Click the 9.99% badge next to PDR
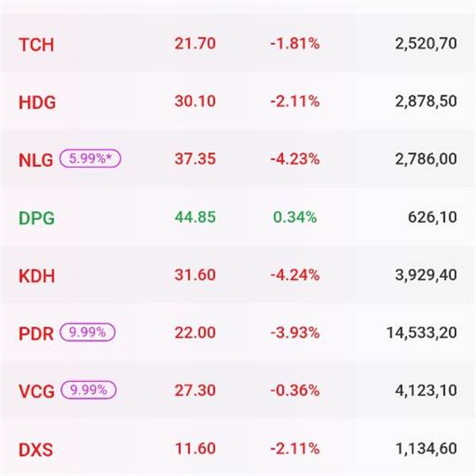The image size is (476, 476). [x=87, y=333]
